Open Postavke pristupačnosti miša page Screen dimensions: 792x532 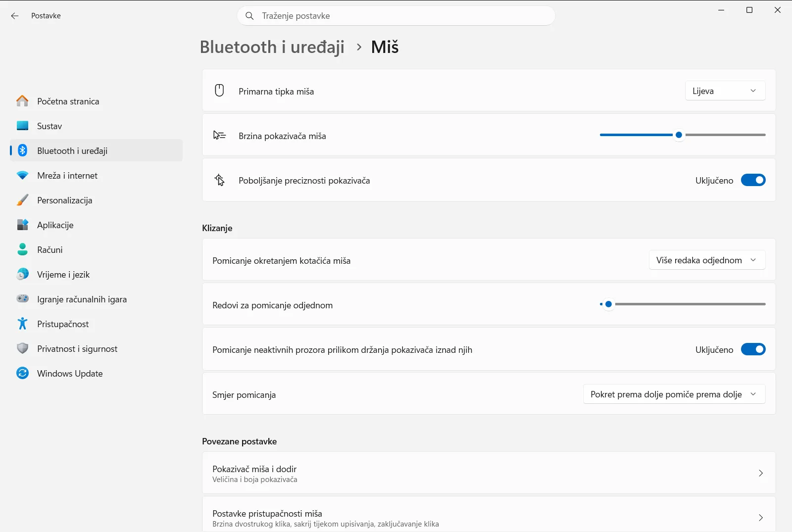pyautogui.click(x=489, y=515)
